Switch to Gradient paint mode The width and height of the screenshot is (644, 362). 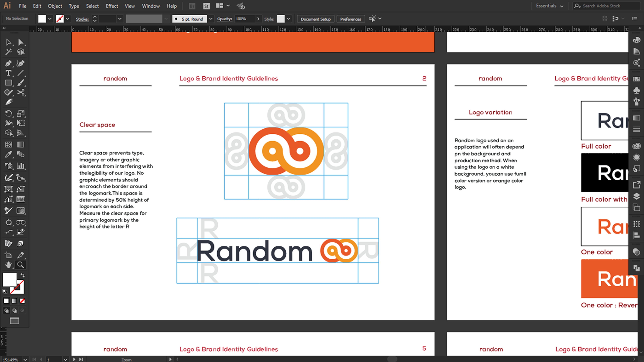pos(14,301)
